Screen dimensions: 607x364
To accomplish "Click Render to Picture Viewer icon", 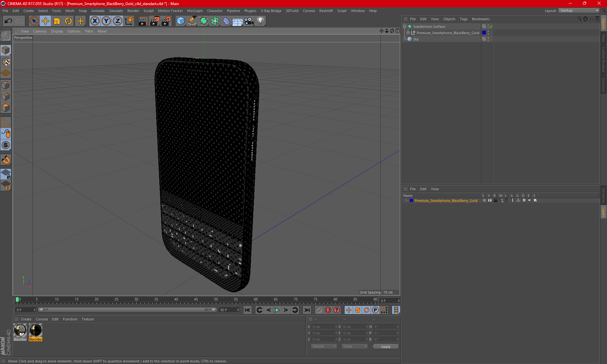I will click(x=155, y=21).
